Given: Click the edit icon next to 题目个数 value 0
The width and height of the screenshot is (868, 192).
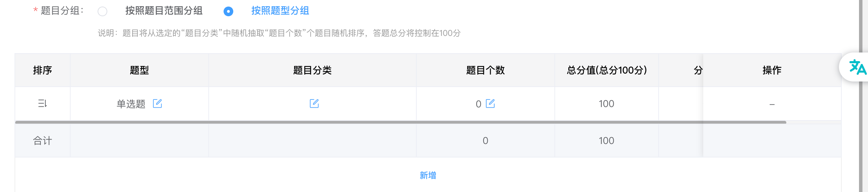Looking at the screenshot, I should click(490, 104).
